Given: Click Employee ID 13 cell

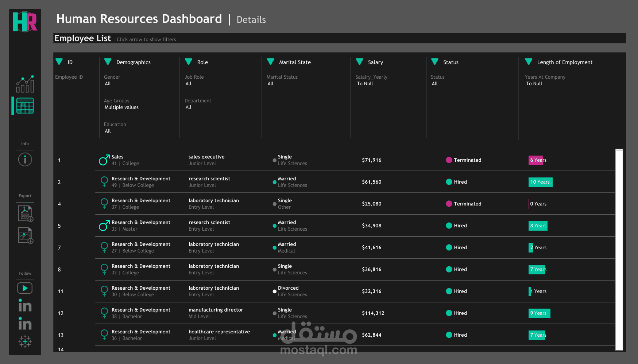Looking at the screenshot, I should pos(61,335).
